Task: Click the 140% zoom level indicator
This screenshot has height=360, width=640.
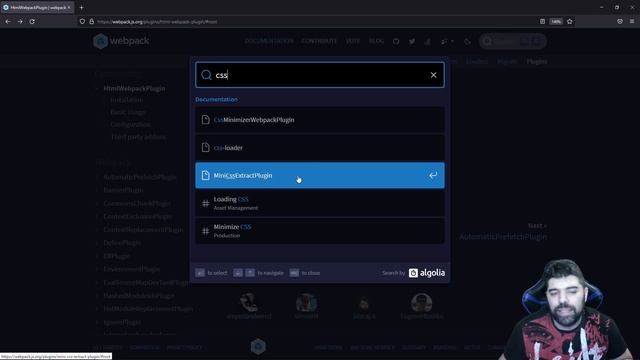Action: [556, 21]
